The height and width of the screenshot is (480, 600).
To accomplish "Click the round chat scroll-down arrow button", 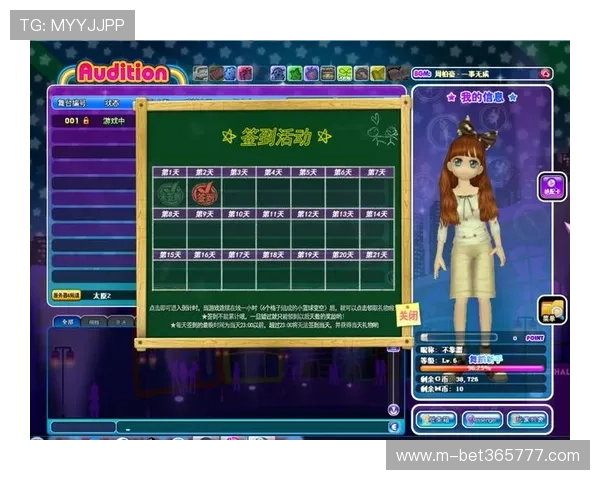I will click(393, 410).
